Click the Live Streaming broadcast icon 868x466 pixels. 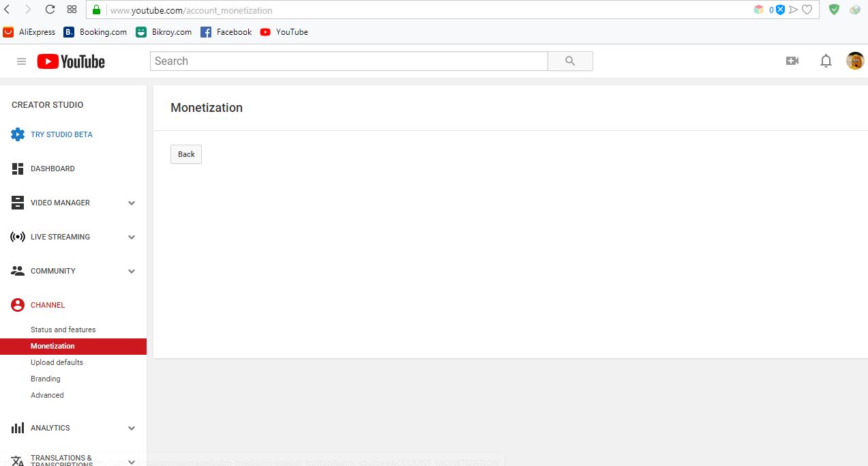(x=17, y=237)
